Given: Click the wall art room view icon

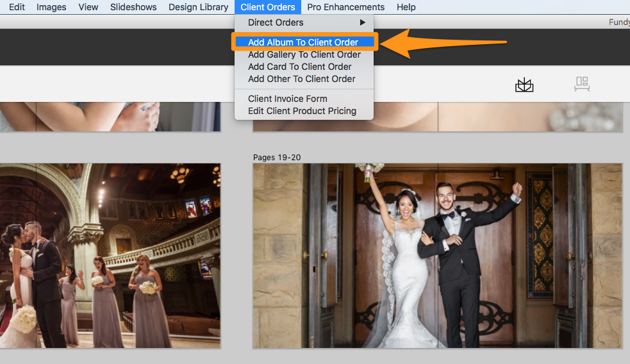Looking at the screenshot, I should 582,84.
